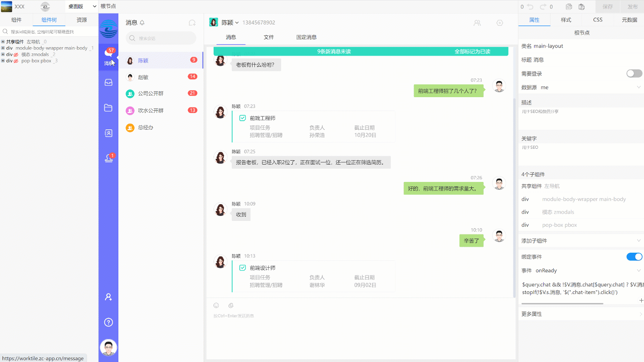Open the 消息 chat icon in purple sidebar
Screen dimensions: 644x362
[108, 58]
